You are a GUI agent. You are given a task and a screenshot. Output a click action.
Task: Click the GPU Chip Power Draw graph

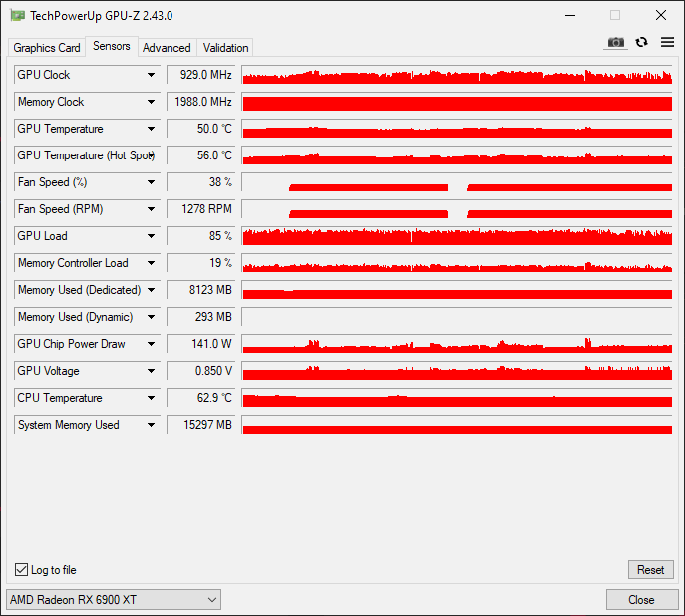pyautogui.click(x=457, y=344)
